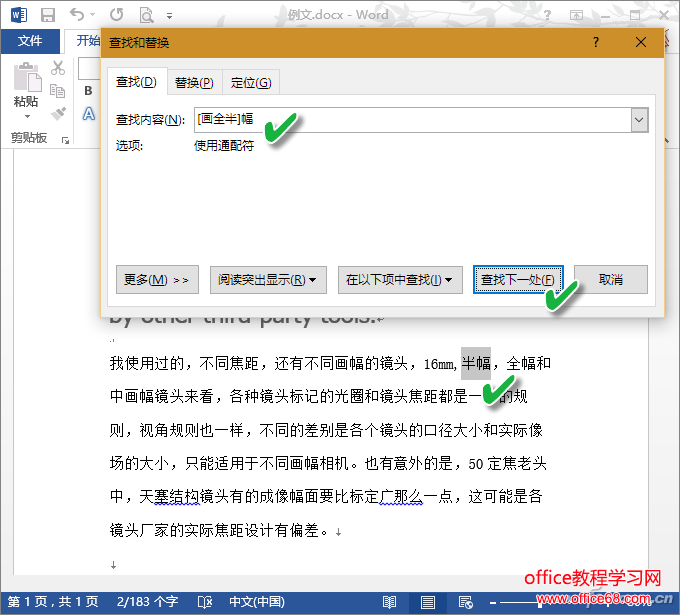Click the 查找内容(N): label
The image size is (680, 615).
click(150, 120)
